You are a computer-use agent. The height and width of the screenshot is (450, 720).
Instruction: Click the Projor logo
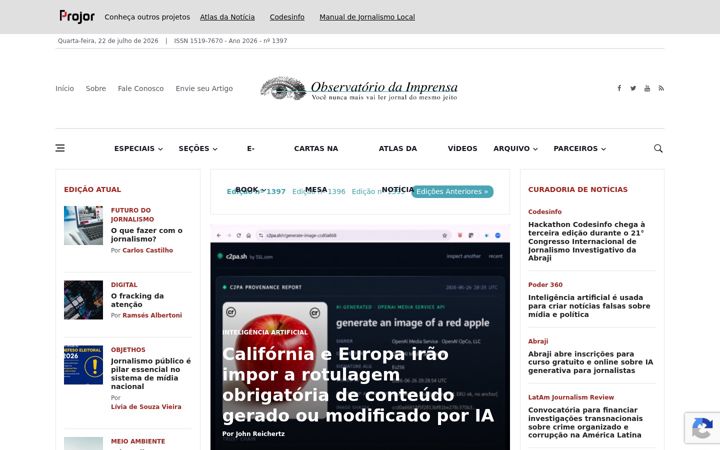[x=77, y=17]
